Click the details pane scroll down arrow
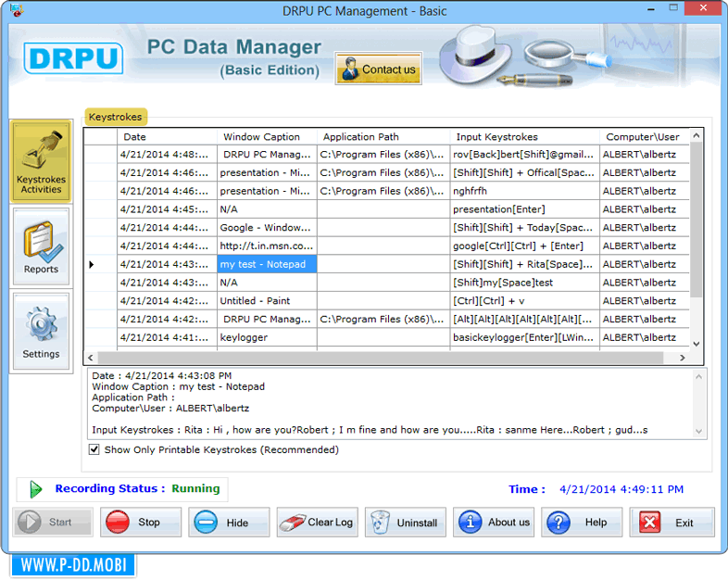Image resolution: width=728 pixels, height=580 pixels. [698, 432]
